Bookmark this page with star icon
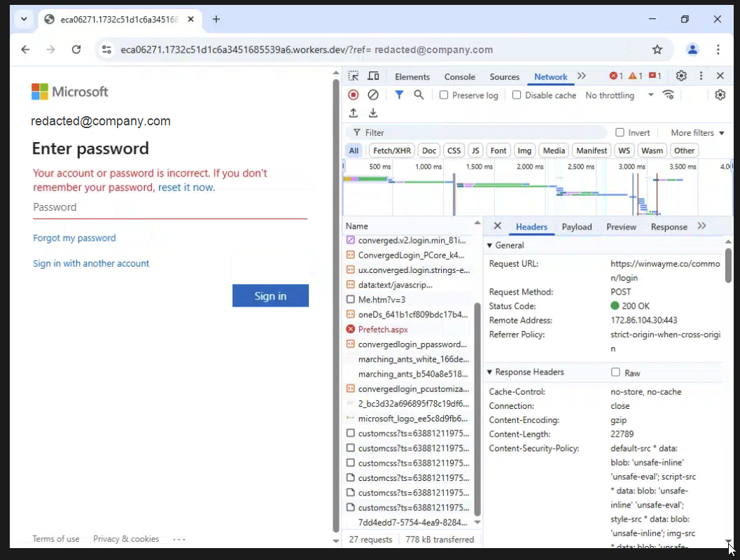Image resolution: width=740 pixels, height=560 pixels. point(657,50)
